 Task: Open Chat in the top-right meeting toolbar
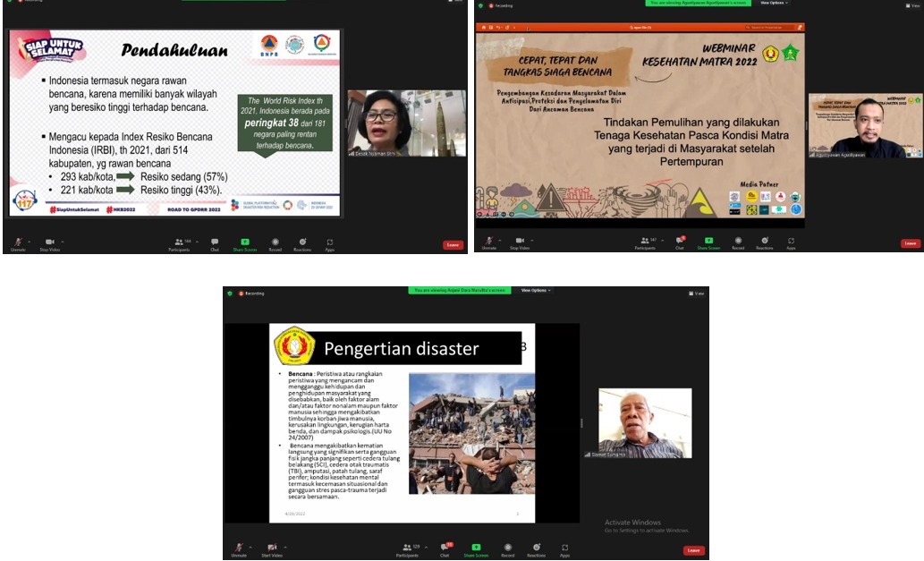tap(680, 241)
